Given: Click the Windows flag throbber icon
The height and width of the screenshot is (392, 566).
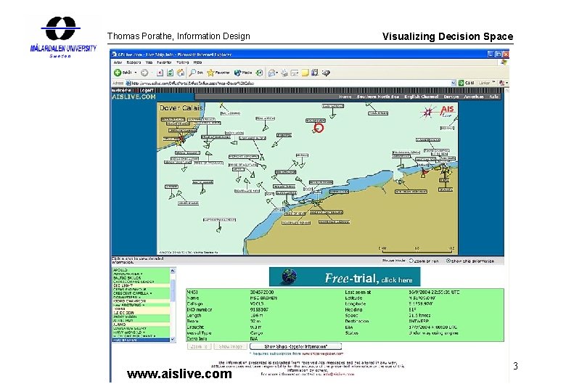Looking at the screenshot, I should [504, 62].
